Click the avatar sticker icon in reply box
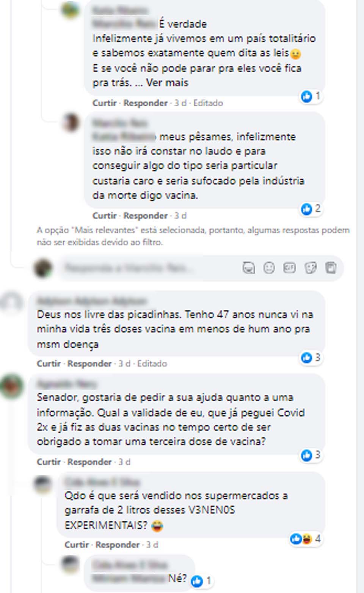Viewport: 364px width, 593px height. (x=249, y=268)
